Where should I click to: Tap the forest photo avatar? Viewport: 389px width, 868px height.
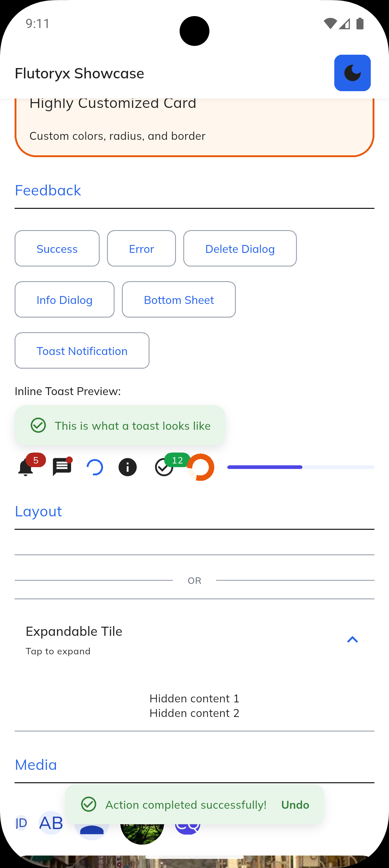pyautogui.click(x=143, y=831)
